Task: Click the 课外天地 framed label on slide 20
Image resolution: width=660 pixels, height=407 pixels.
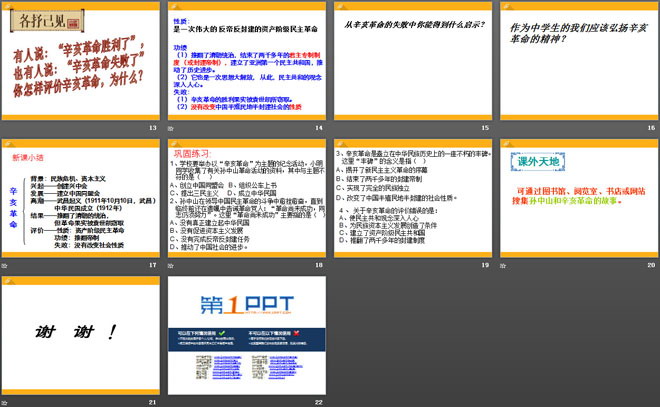Action: pyautogui.click(x=538, y=160)
